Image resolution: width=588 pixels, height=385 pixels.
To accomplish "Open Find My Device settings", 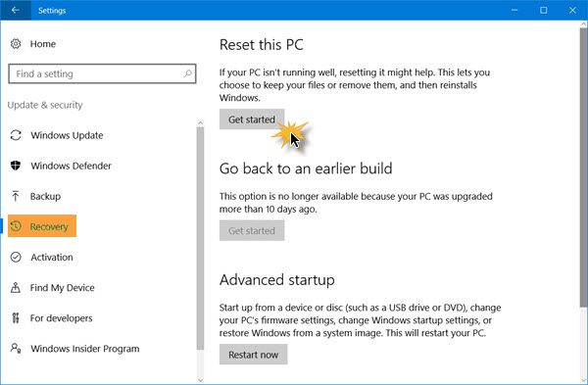I will point(63,288).
